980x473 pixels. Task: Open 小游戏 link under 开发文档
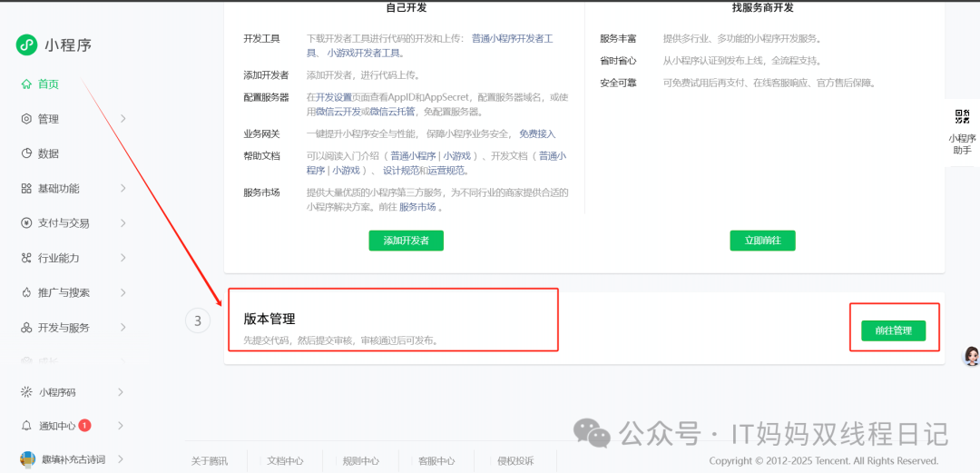[346, 171]
